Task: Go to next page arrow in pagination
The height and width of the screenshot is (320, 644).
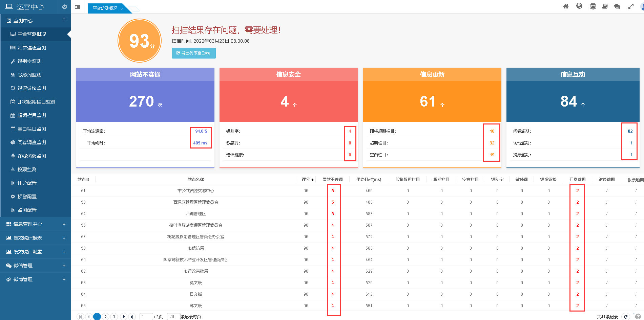Action: [x=124, y=317]
